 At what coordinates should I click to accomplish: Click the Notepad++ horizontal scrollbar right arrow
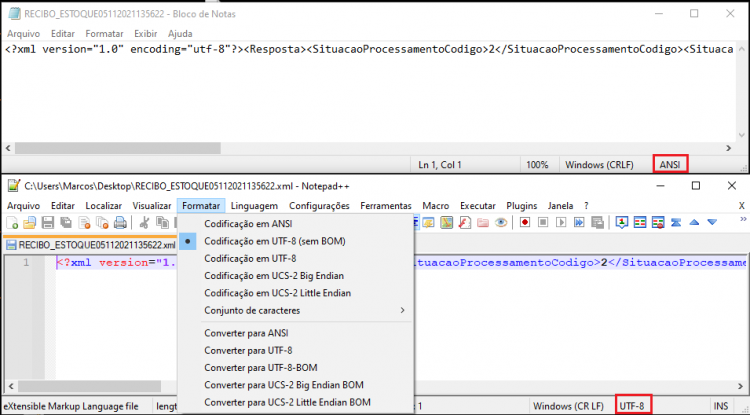[x=741, y=385]
